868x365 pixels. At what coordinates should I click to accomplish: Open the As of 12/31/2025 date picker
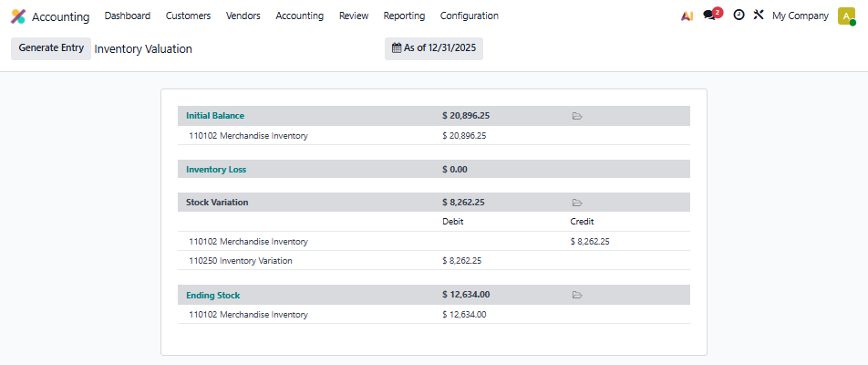coord(434,48)
